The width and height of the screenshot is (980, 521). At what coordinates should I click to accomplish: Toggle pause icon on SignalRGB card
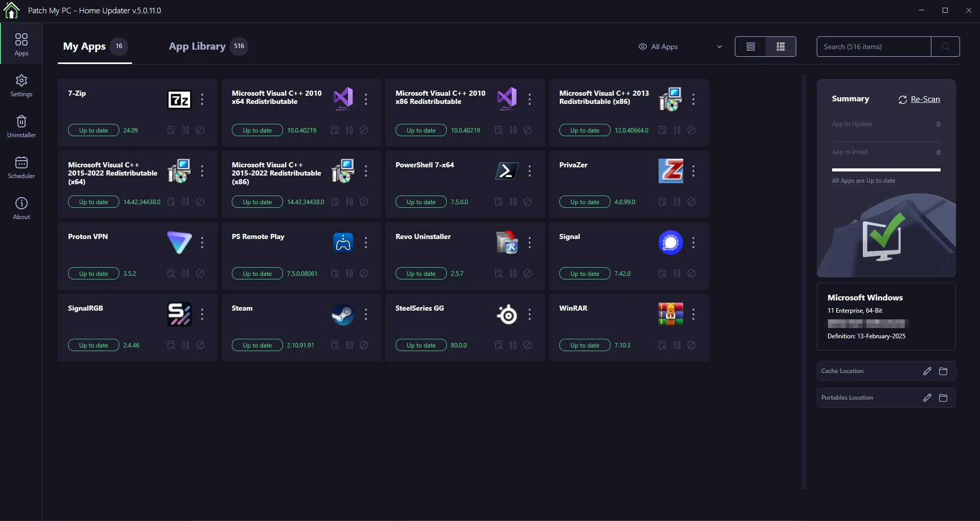186,345
